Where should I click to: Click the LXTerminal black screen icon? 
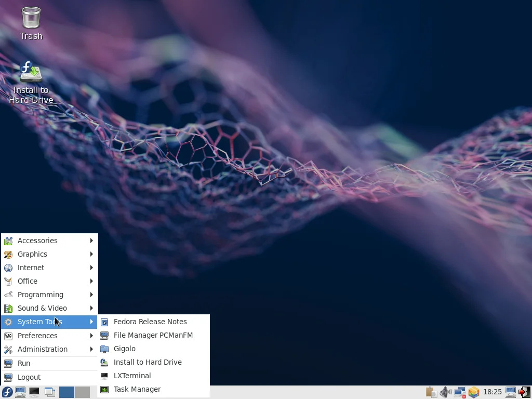point(104,376)
